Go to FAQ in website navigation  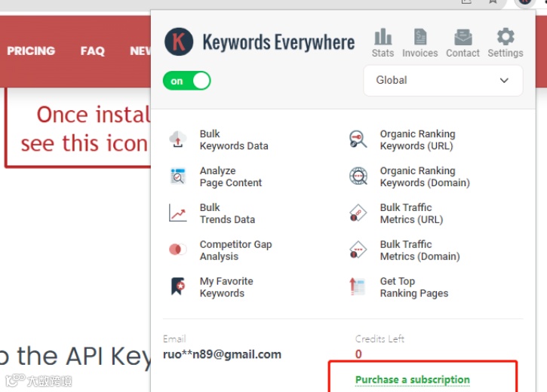coord(93,51)
